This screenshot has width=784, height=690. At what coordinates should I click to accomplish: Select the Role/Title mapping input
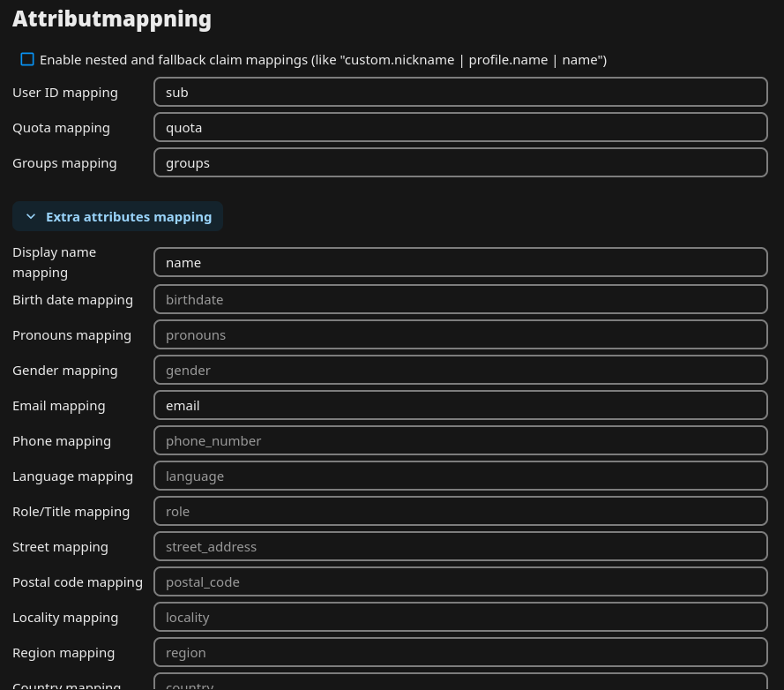click(x=460, y=511)
